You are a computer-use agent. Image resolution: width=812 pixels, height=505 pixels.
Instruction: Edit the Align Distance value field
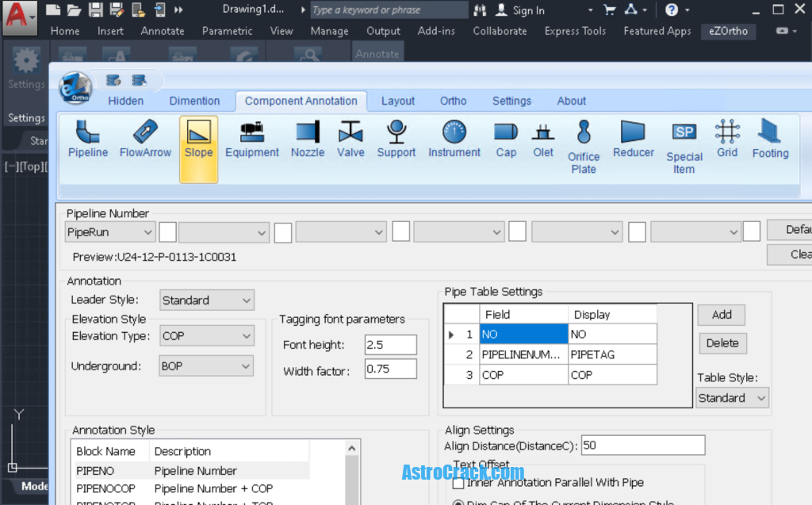click(642, 445)
